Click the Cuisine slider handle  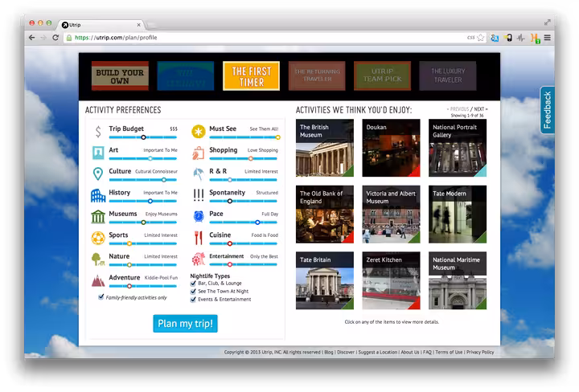coord(230,243)
